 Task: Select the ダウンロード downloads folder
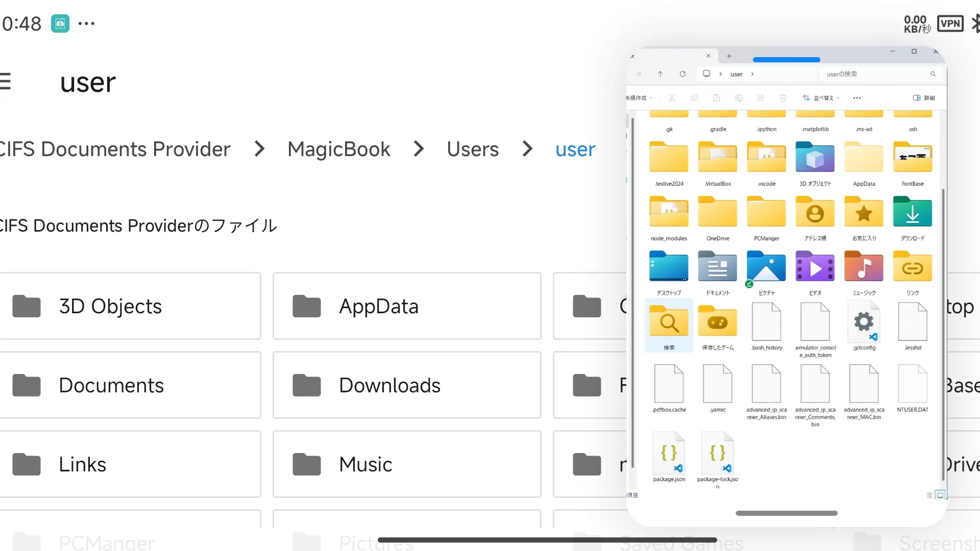point(913,218)
